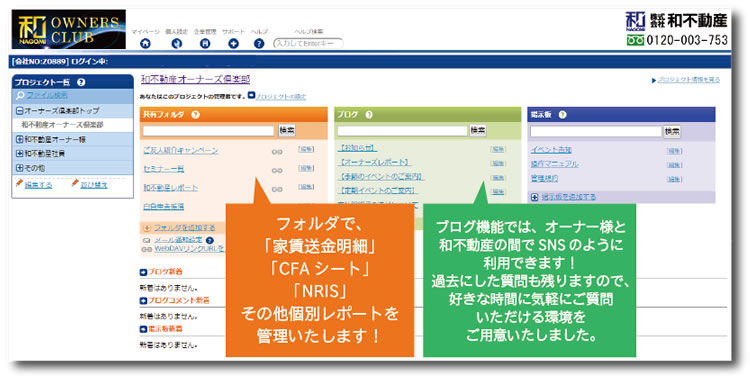Click the chain-link icon in セミナー一覧 row

(x=277, y=170)
